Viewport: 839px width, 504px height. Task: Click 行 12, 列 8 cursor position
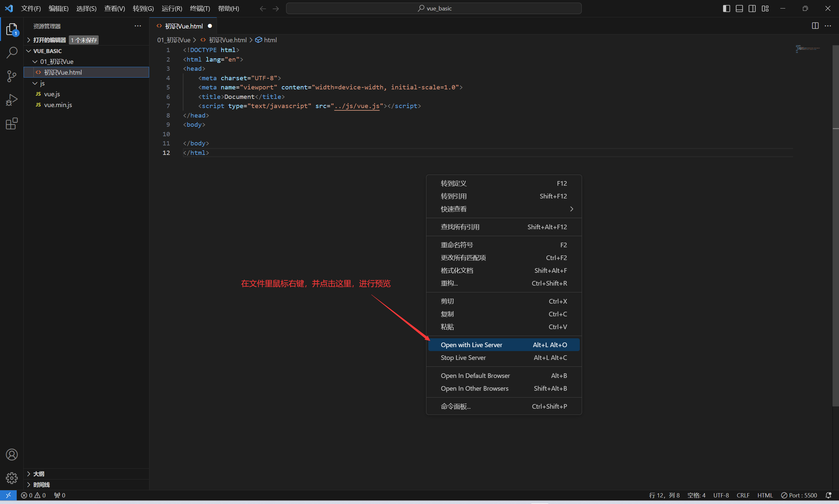[x=664, y=495]
